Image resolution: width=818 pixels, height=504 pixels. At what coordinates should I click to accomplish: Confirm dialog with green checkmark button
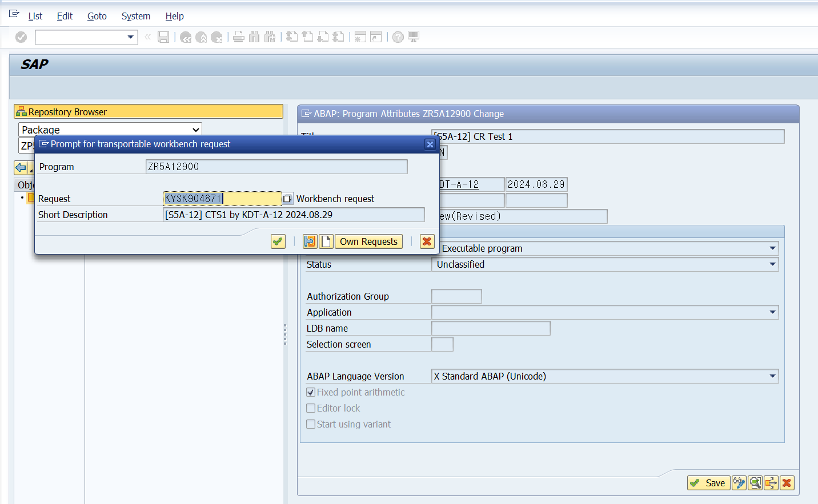pos(278,241)
